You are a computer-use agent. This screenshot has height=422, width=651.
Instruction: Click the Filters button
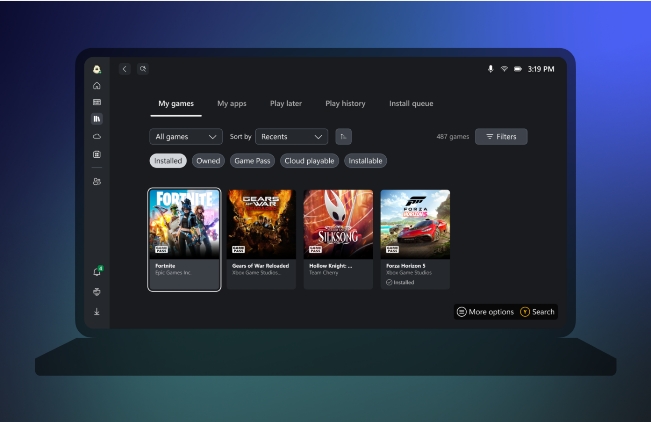tap(501, 136)
